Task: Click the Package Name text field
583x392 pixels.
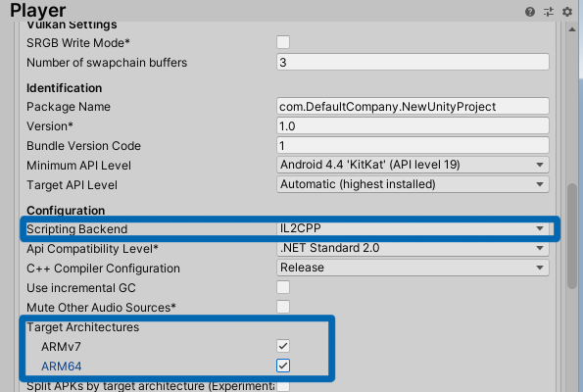Action: click(x=413, y=107)
